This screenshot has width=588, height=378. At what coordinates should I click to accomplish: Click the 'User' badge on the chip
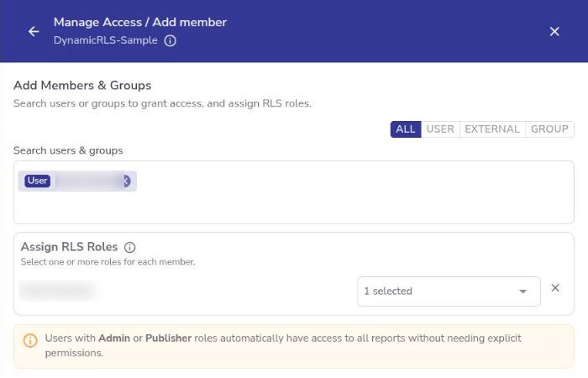pos(38,181)
